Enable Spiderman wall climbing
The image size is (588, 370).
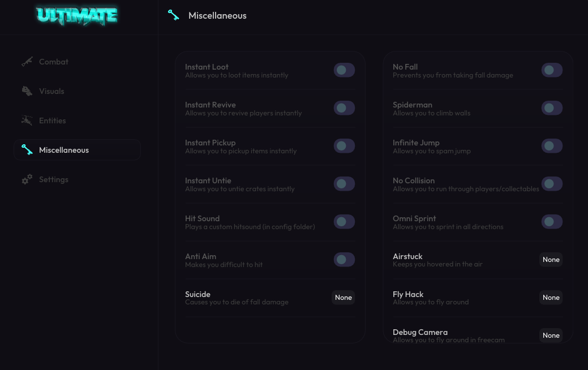pos(552,107)
